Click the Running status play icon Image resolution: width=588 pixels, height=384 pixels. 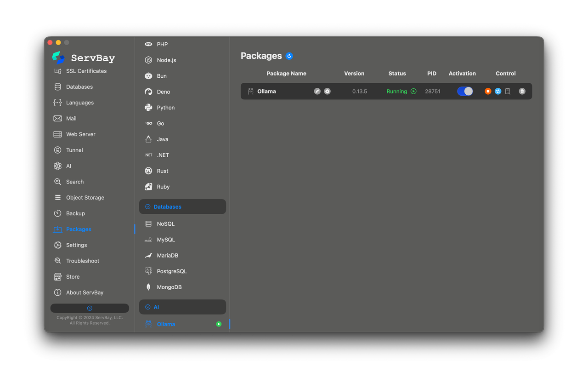coord(413,92)
